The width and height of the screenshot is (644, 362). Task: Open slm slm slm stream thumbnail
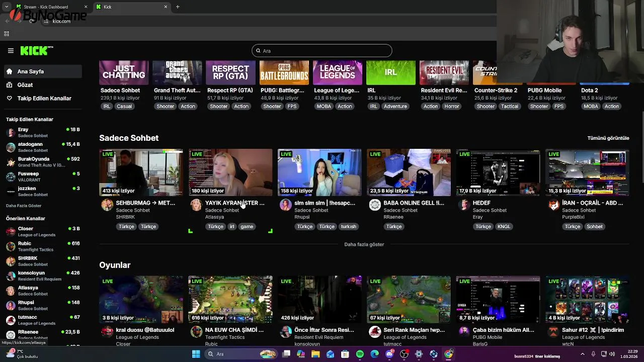319,172
